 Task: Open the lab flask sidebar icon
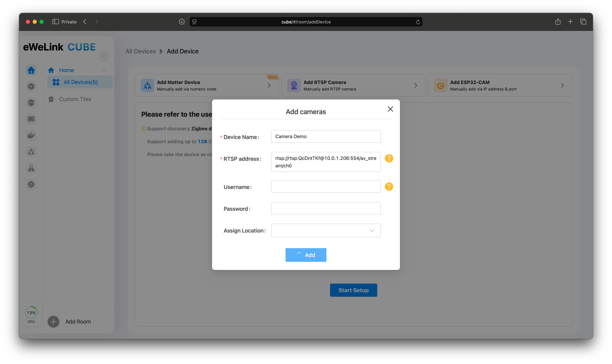tap(31, 168)
